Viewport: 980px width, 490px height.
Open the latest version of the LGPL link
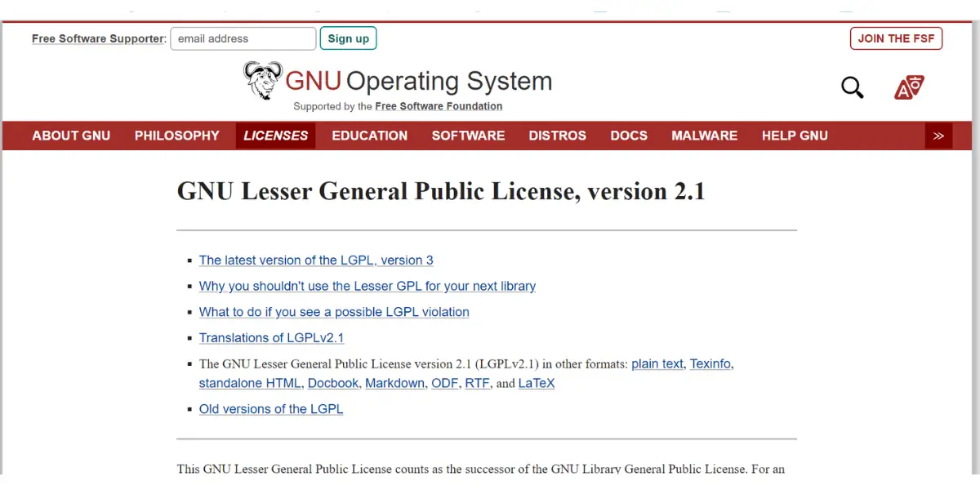pyautogui.click(x=316, y=261)
